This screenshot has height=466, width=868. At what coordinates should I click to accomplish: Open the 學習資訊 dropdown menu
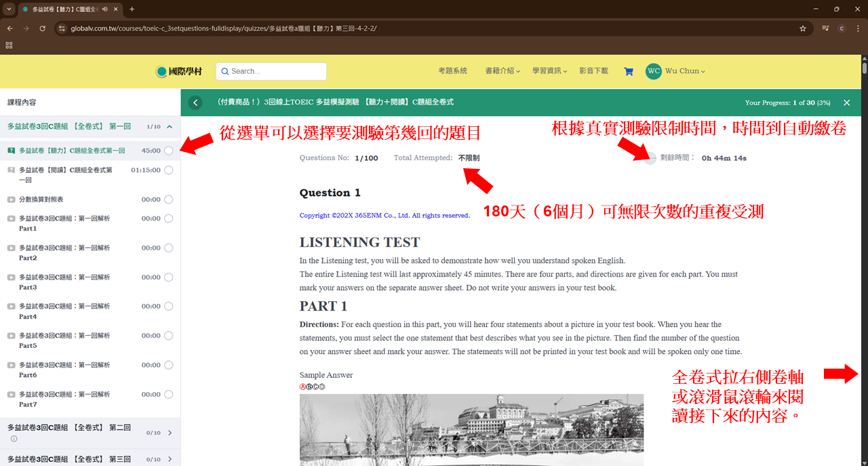[549, 71]
